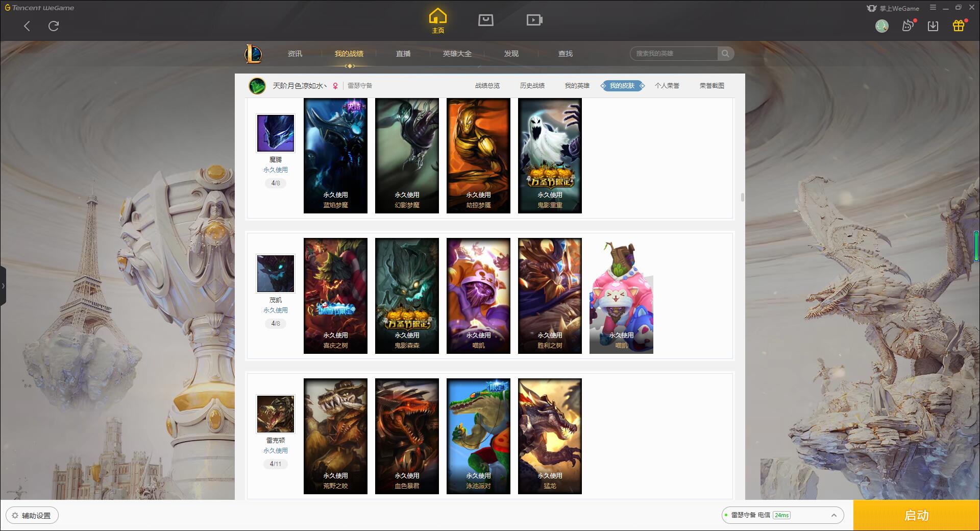
Task: Click the player profile avatar icon
Action: coord(257,86)
